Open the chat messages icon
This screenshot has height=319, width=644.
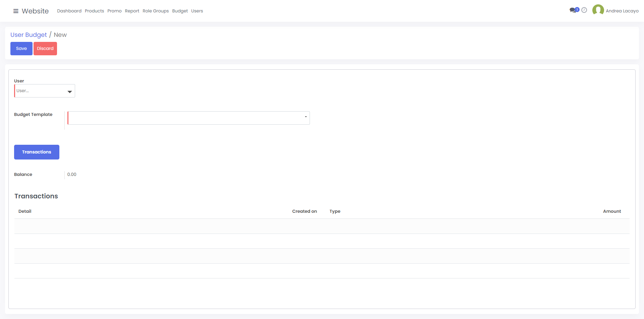(573, 10)
